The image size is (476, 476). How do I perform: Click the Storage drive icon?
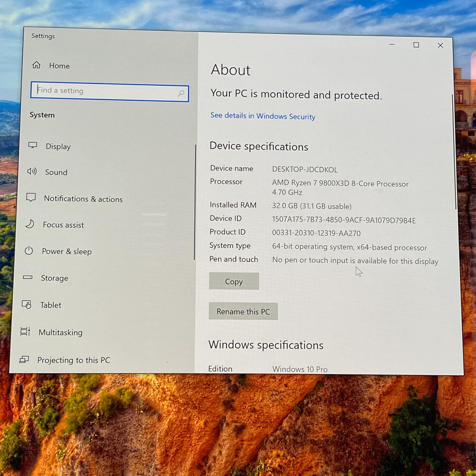pyautogui.click(x=28, y=278)
